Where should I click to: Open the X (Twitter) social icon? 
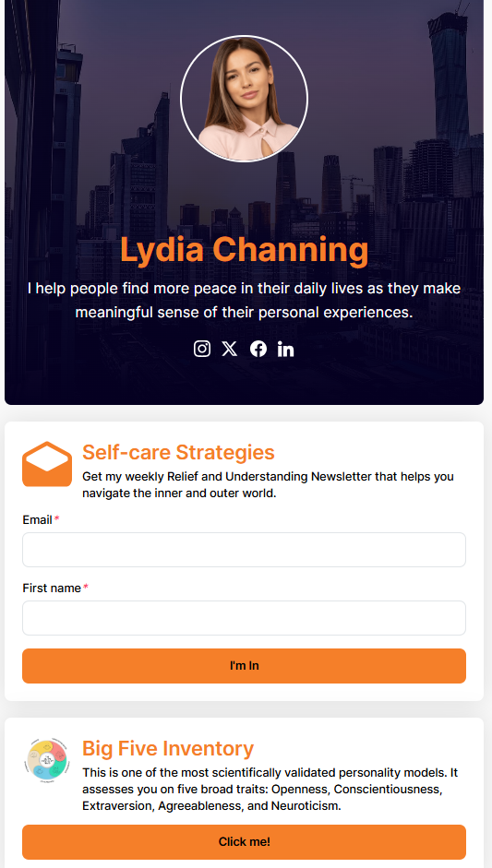(229, 349)
